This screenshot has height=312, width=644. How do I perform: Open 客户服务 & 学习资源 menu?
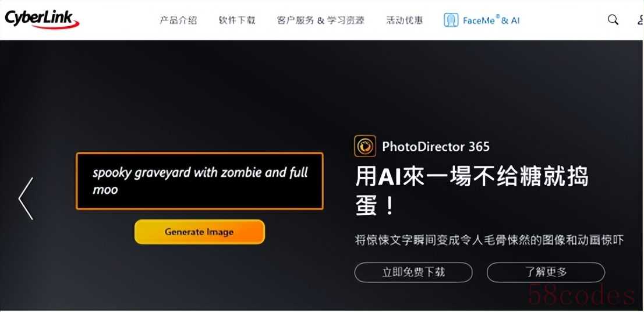tap(320, 20)
